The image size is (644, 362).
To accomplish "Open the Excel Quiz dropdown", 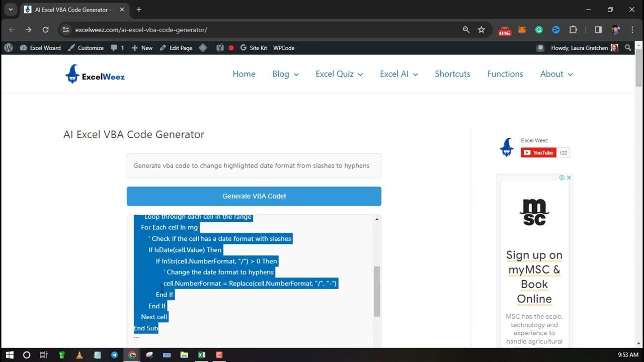I will [339, 74].
